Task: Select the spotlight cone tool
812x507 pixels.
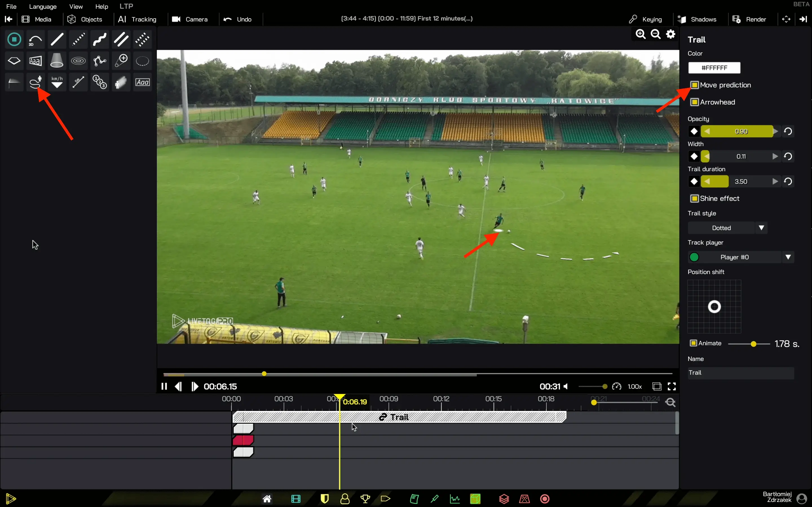Action: click(x=56, y=61)
